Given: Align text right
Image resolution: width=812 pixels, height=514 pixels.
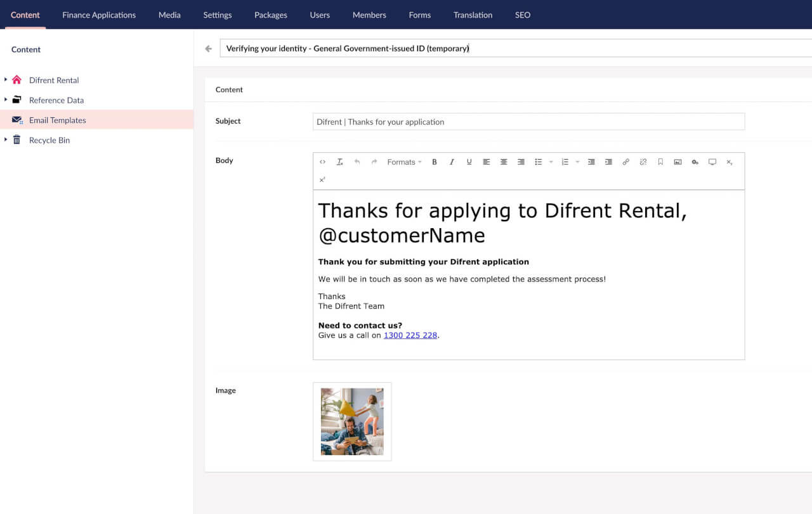Looking at the screenshot, I should click(x=521, y=162).
